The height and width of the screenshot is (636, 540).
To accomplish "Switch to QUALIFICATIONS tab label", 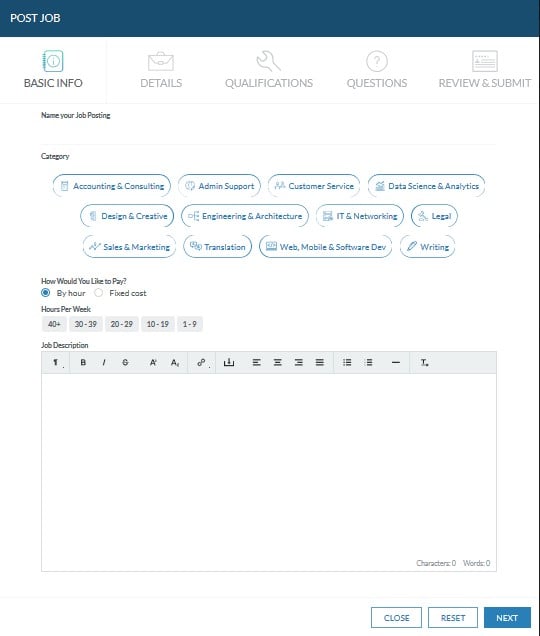I will (269, 83).
